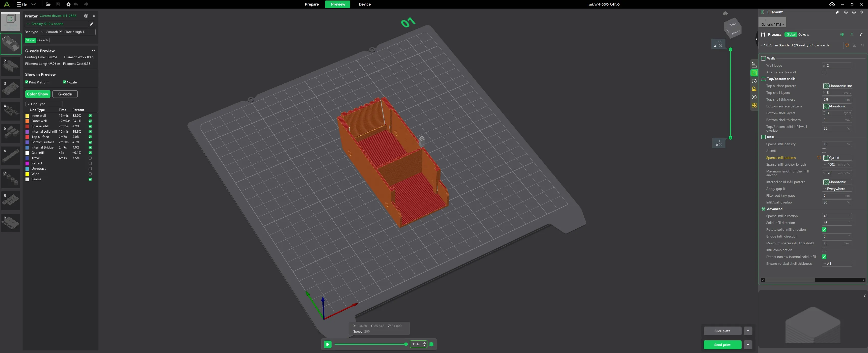Uncheck Nozzle under Show in Preview
The height and width of the screenshot is (353, 868).
tap(64, 82)
